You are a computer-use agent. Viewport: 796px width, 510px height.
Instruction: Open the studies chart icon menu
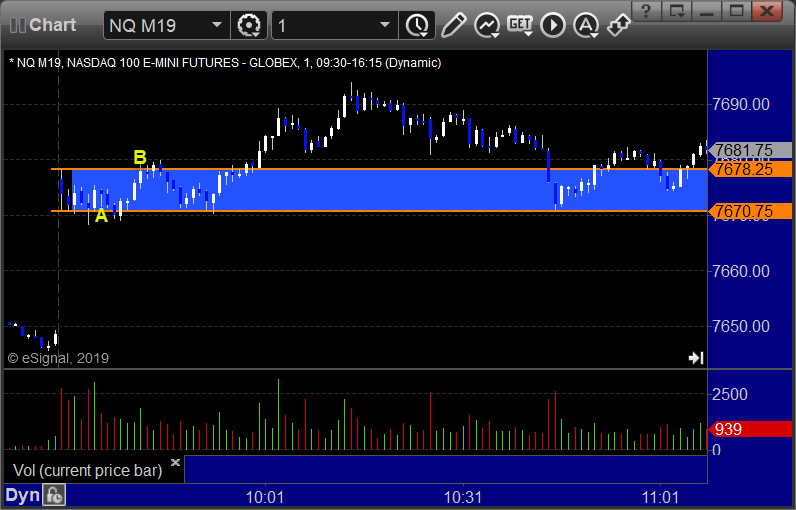487,25
